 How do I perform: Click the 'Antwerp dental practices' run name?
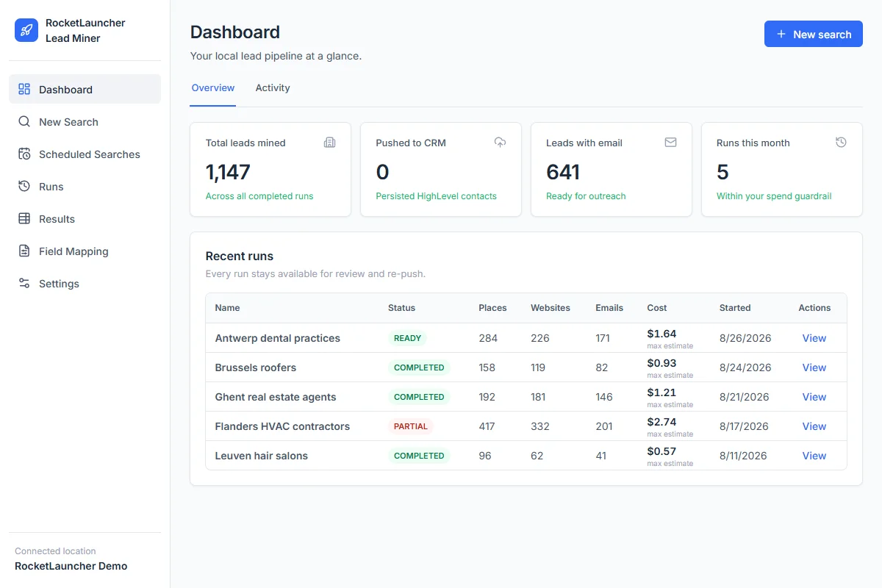[x=277, y=338]
